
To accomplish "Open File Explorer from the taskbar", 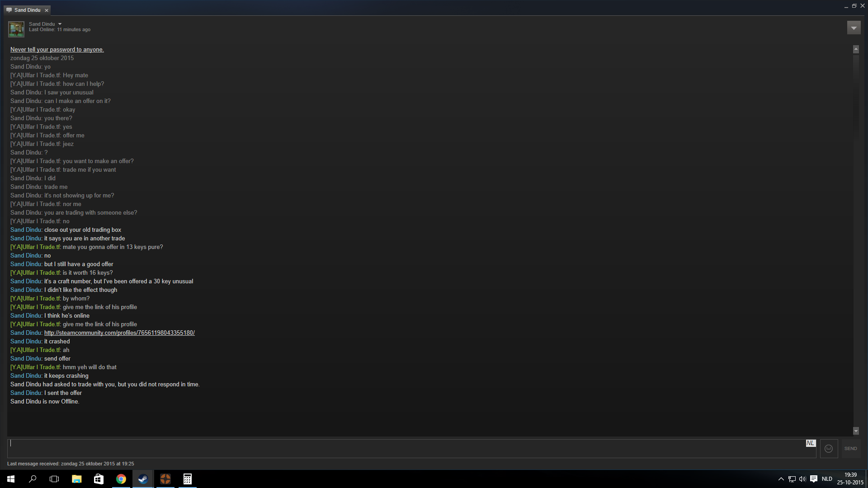I will 77,479.
